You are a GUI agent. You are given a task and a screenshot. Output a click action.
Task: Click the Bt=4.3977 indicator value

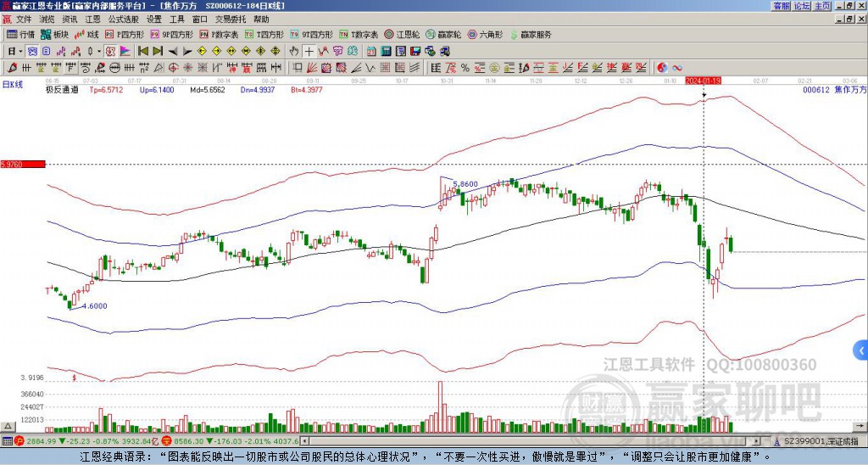coord(307,90)
